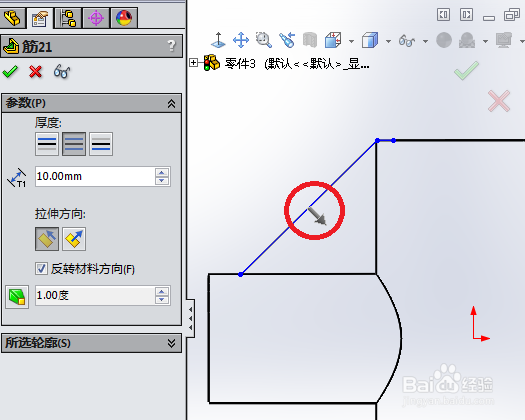
Task: Open the DimXpertManager tab
Action: pyautogui.click(x=96, y=18)
